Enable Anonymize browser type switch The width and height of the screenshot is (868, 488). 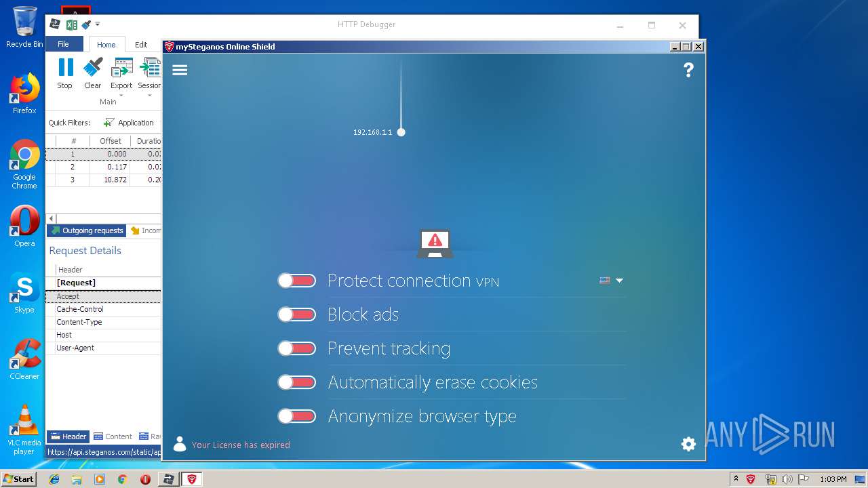click(x=297, y=416)
